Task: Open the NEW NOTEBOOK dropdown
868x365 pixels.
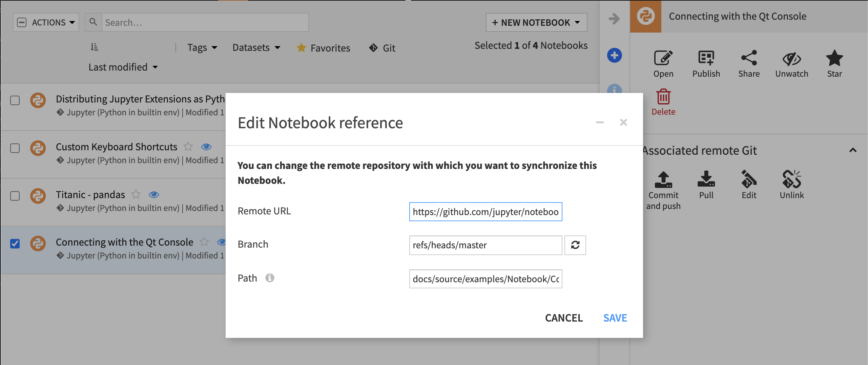Action: pyautogui.click(x=536, y=22)
